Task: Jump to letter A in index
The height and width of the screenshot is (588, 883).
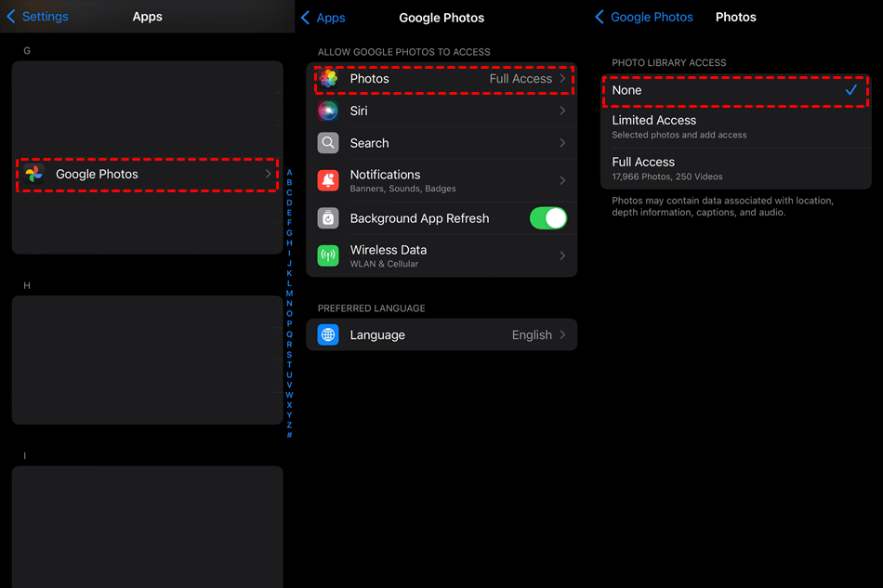Action: tap(289, 173)
